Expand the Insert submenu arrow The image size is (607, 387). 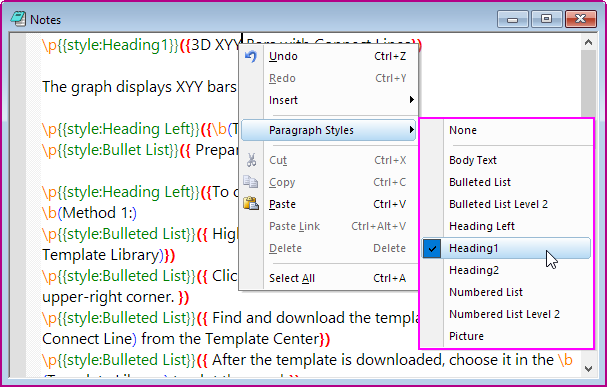[x=412, y=100]
